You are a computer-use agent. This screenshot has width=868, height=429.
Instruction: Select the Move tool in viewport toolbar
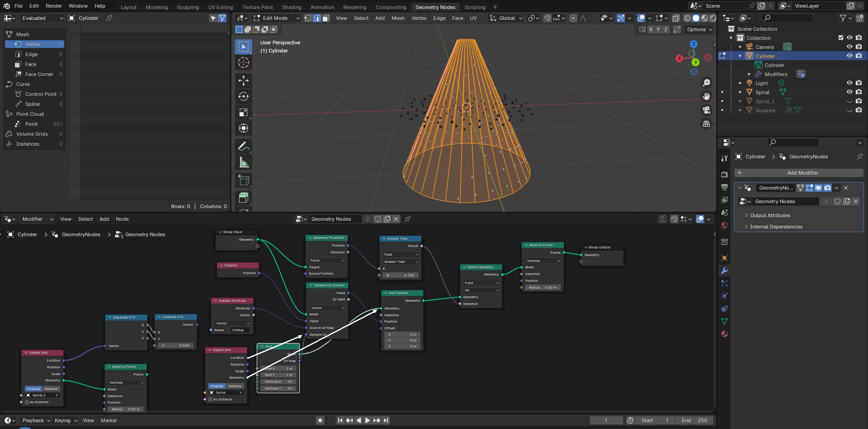pos(243,81)
